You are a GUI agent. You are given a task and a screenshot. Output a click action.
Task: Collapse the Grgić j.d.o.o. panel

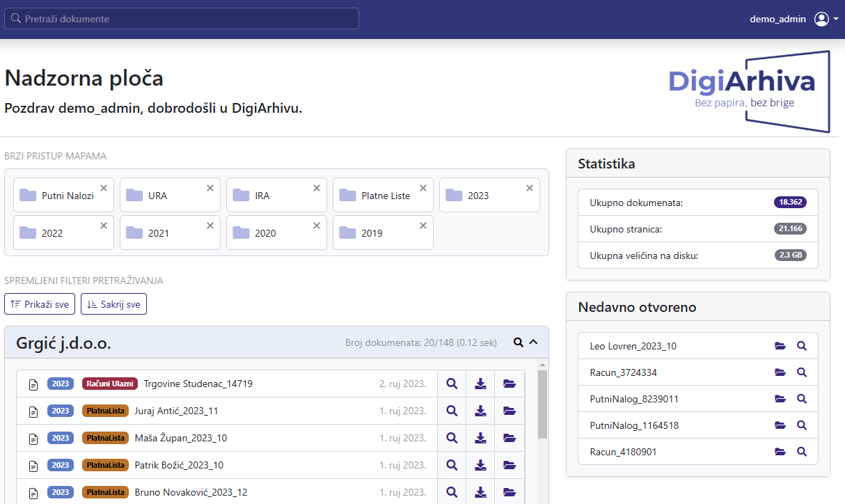[534, 342]
